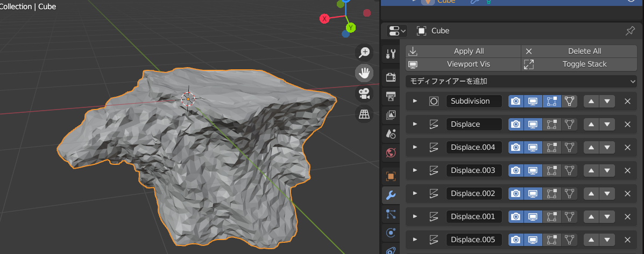The width and height of the screenshot is (644, 254).
Task: Toggle render visibility for Displace.005 modifier
Action: [516, 240]
